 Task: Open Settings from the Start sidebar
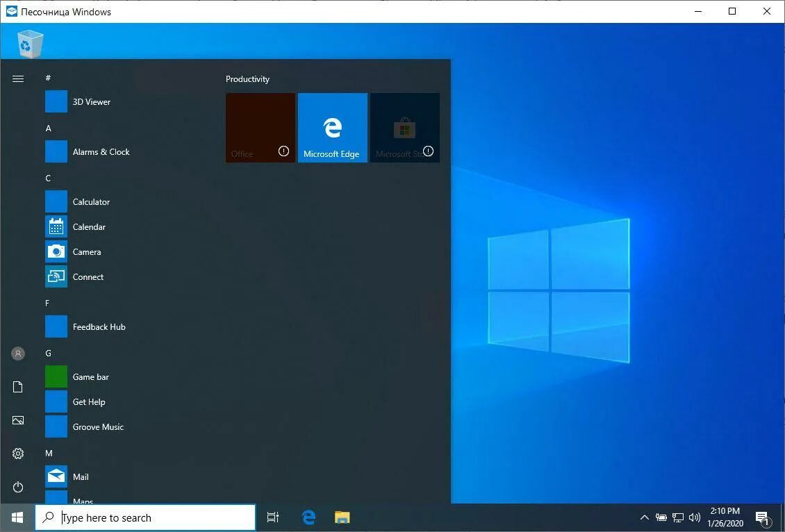click(x=17, y=453)
